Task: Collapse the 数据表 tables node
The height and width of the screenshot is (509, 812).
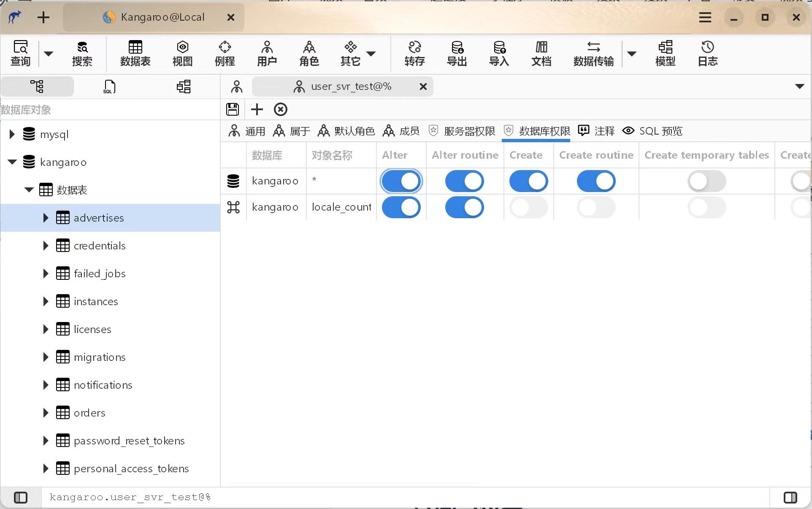Action: tap(29, 190)
